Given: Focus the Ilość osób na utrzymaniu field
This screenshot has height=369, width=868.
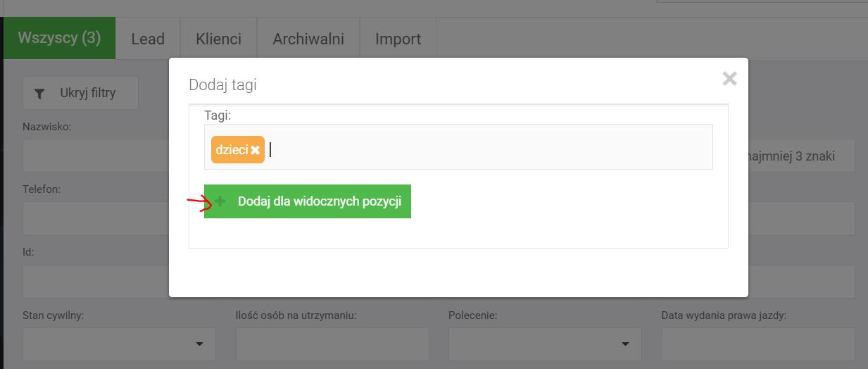Looking at the screenshot, I should click(x=332, y=344).
